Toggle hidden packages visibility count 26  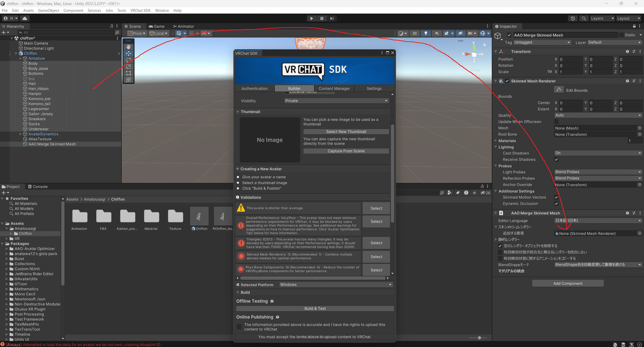pyautogui.click(x=485, y=193)
